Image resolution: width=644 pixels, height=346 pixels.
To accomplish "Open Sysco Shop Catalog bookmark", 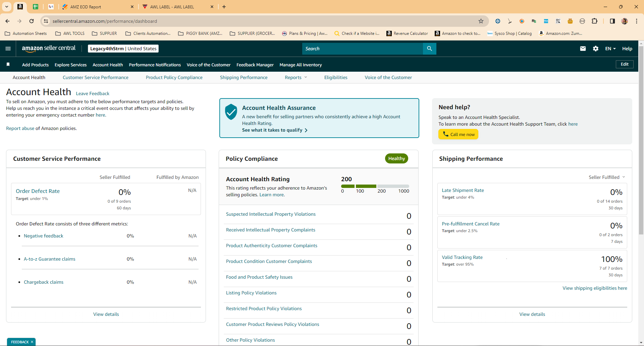I will 509,33.
